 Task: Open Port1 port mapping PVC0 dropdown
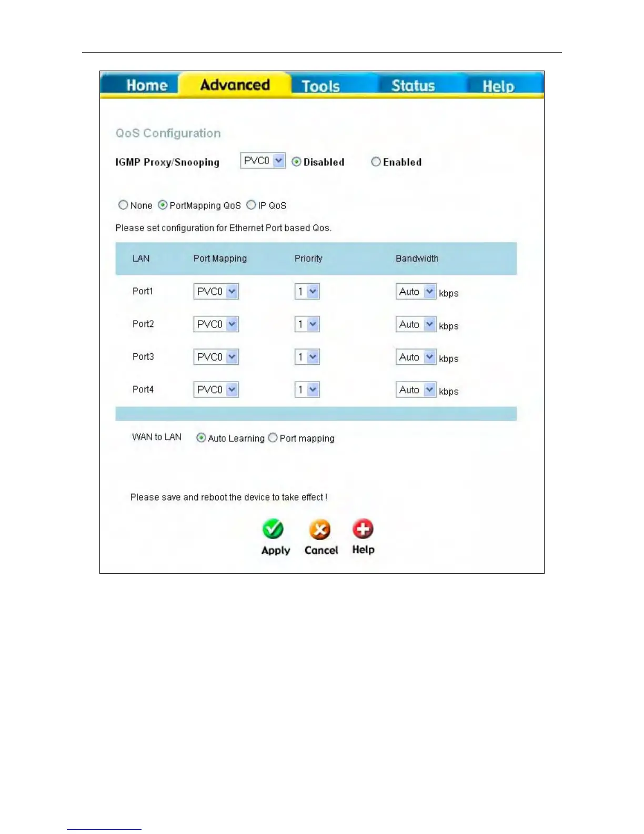tap(216, 291)
